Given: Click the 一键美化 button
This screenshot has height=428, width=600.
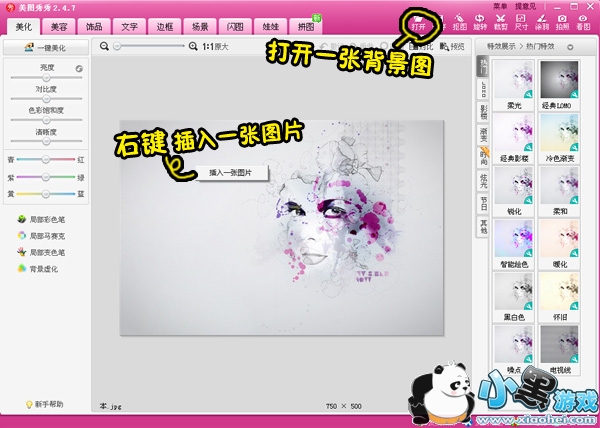Looking at the screenshot, I should tap(46, 48).
